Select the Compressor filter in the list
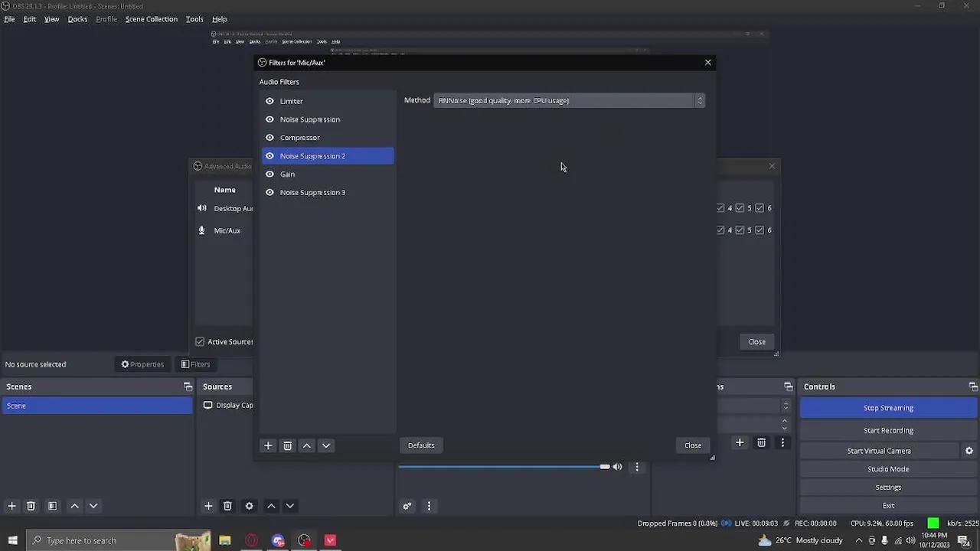980x551 pixels. 328,138
